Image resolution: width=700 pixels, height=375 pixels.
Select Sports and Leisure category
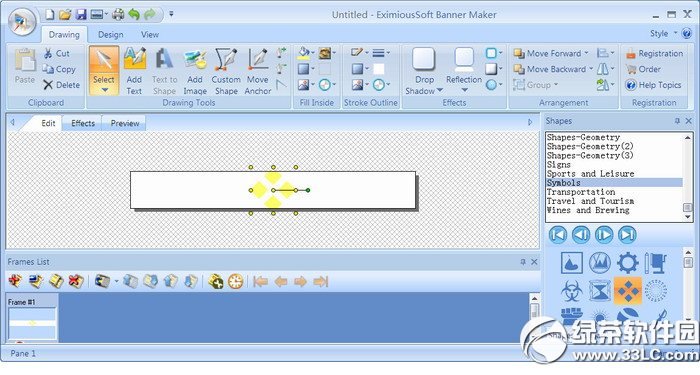[x=590, y=174]
